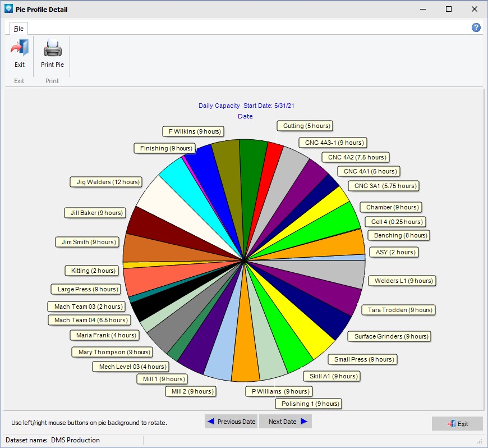Click the Jig Welders (12 hours) label
The width and height of the screenshot is (488, 448).
pyautogui.click(x=105, y=182)
